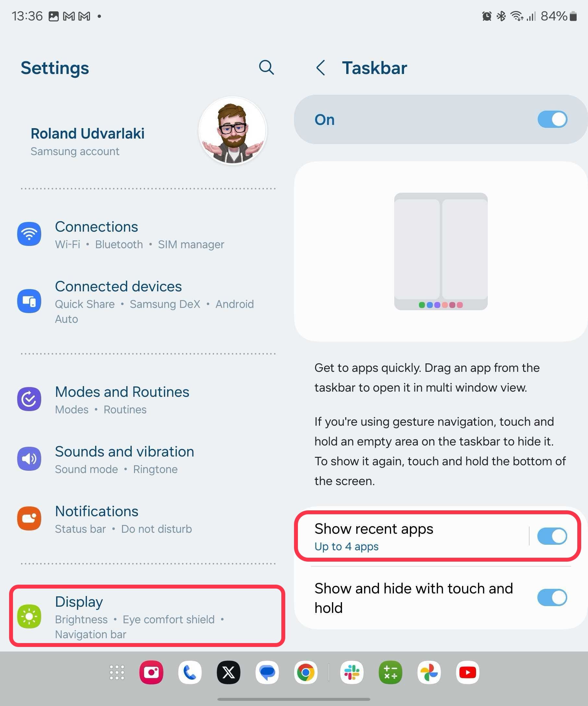This screenshot has width=588, height=706.
Task: Open the app drawer grid in taskbar
Action: click(117, 672)
